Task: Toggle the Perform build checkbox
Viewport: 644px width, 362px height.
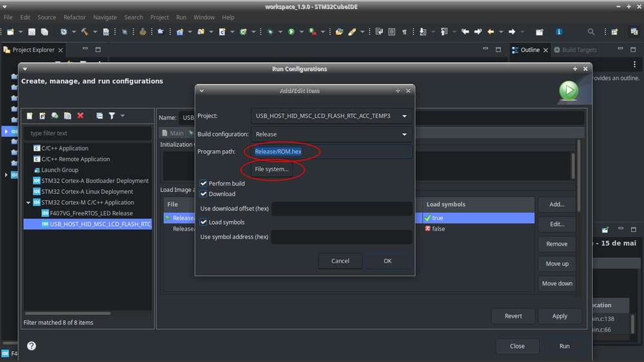Action: point(203,184)
